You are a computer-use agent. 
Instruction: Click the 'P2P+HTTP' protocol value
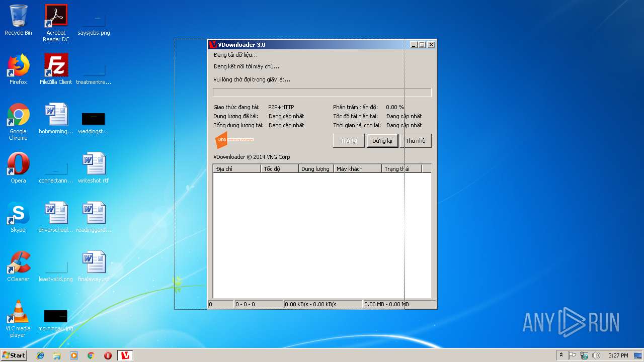click(281, 107)
